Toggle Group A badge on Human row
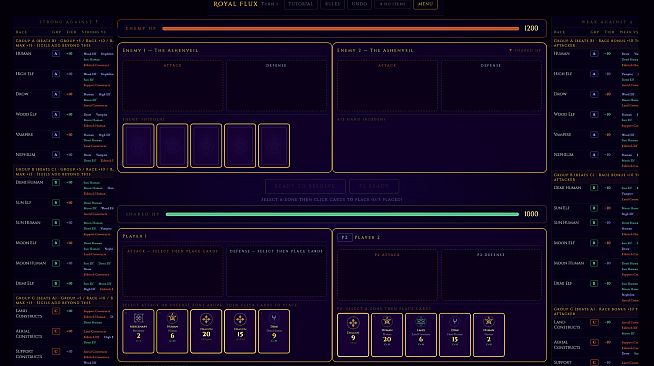 tap(55, 54)
